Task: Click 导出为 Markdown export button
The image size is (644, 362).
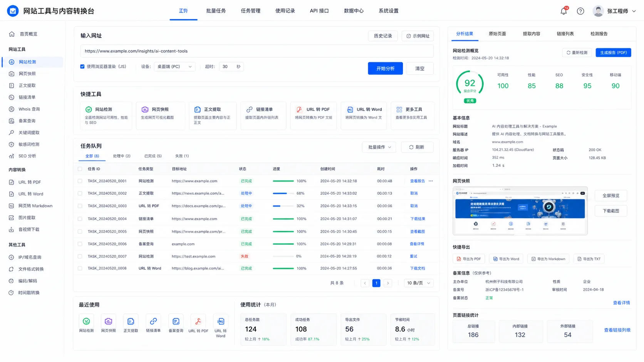Action: (x=548, y=259)
